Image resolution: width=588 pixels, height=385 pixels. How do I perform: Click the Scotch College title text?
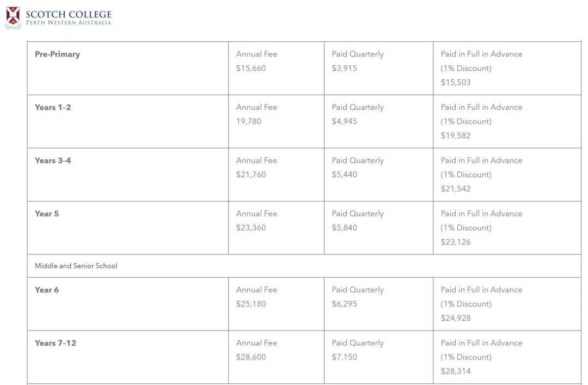click(x=69, y=14)
